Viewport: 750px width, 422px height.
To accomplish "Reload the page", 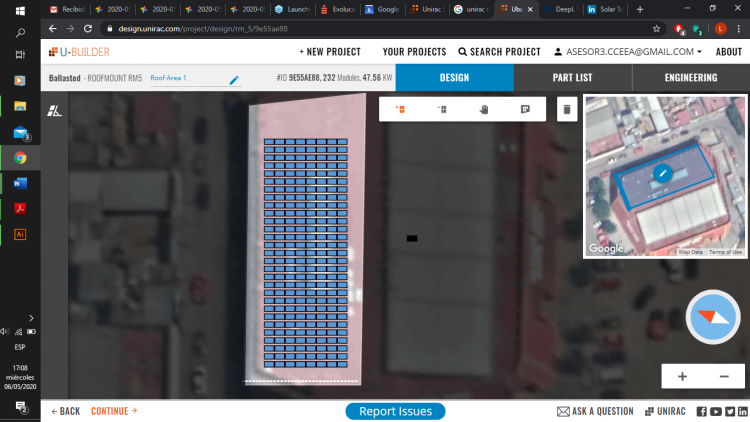I will [88, 29].
